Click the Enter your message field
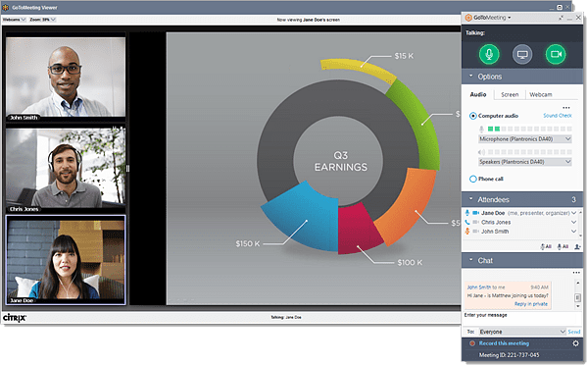 coord(519,318)
